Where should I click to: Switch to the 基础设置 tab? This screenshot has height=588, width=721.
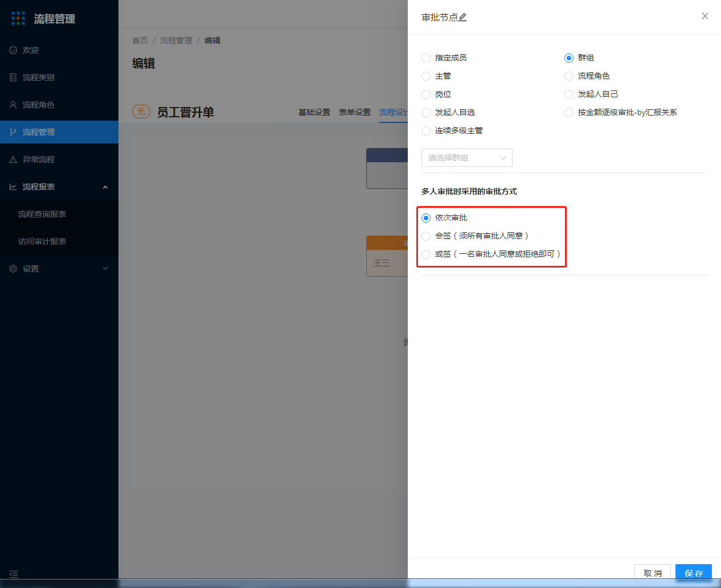point(314,112)
